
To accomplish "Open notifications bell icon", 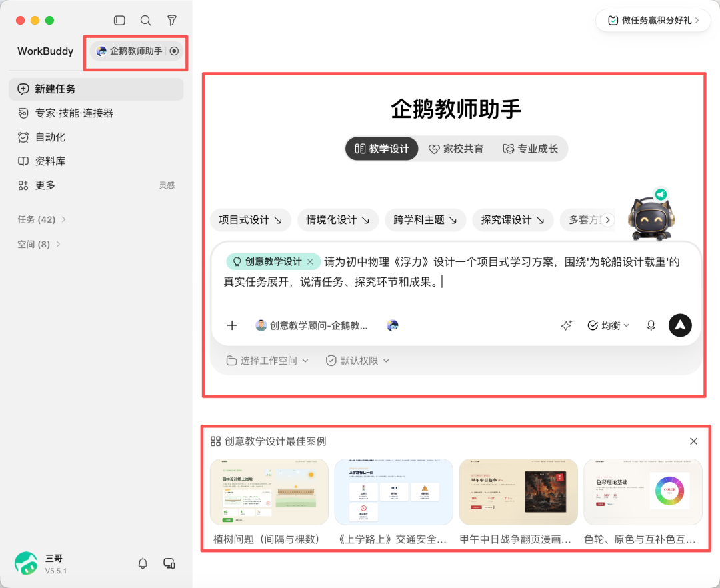I will pyautogui.click(x=143, y=563).
